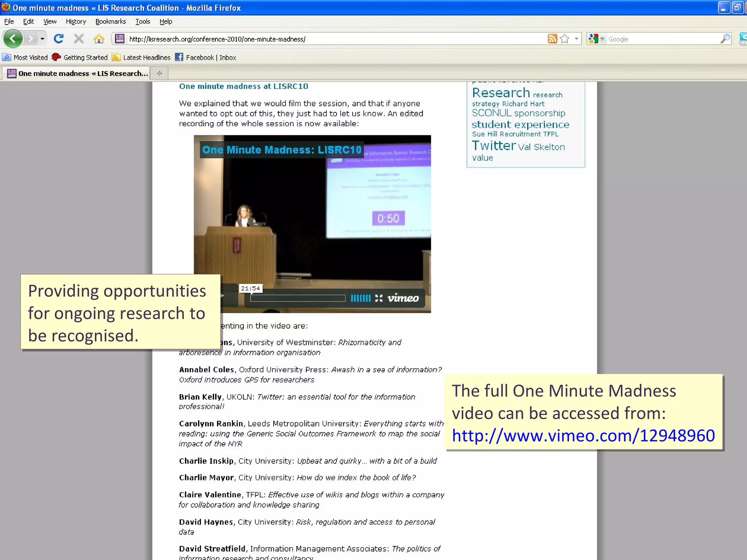Image resolution: width=747 pixels, height=560 pixels.
Task: Click the name David Haynes
Action: pyautogui.click(x=206, y=522)
